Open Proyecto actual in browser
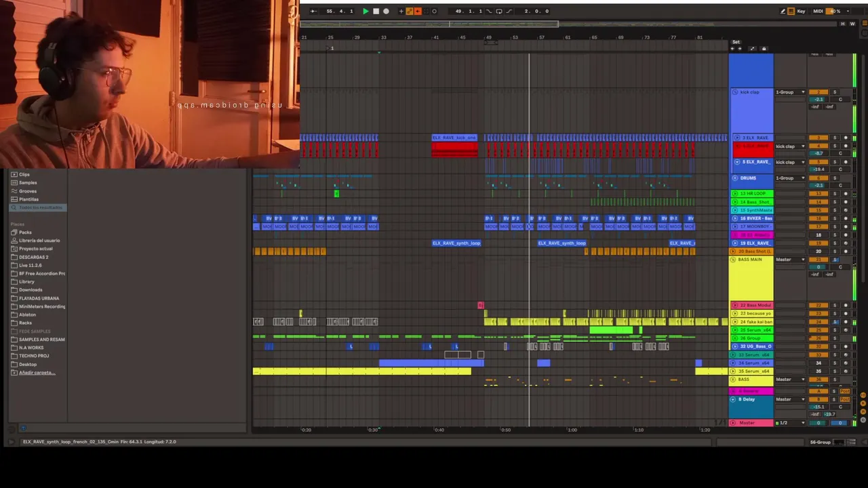The width and height of the screenshot is (868, 488). tap(35, 249)
